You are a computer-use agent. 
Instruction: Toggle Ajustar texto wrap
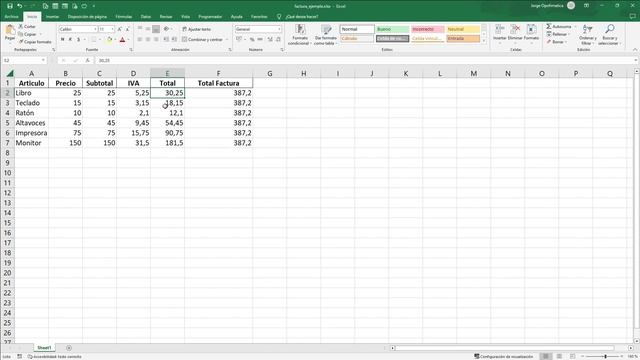[196, 29]
